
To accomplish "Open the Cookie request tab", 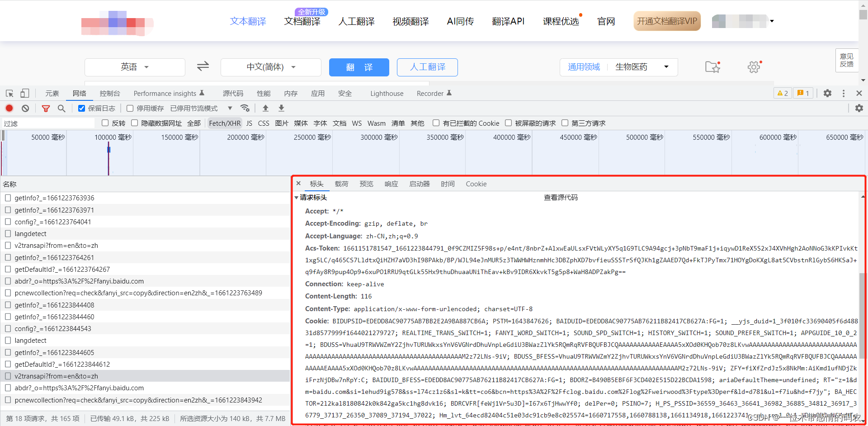I will click(476, 184).
